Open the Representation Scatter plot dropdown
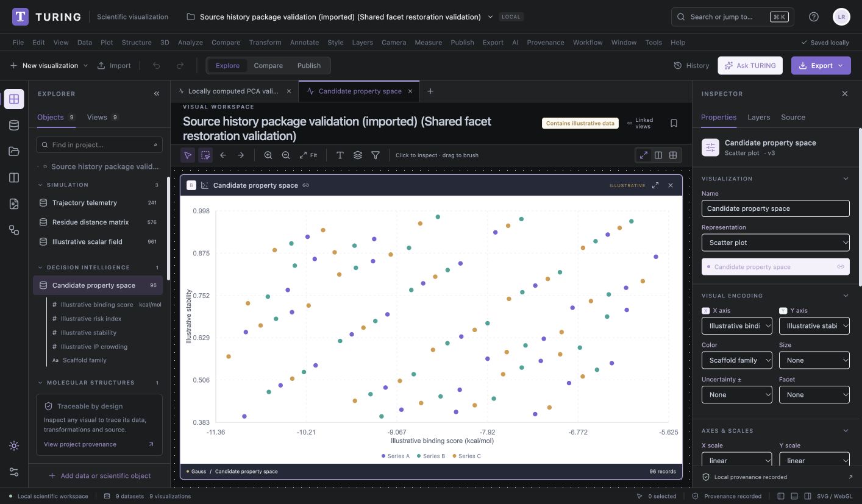The image size is (862, 504). (x=775, y=243)
